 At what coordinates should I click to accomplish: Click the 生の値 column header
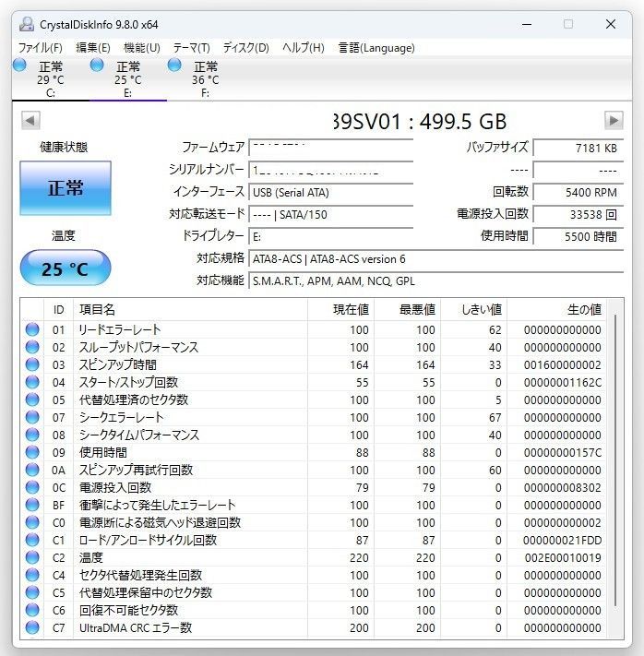click(556, 310)
